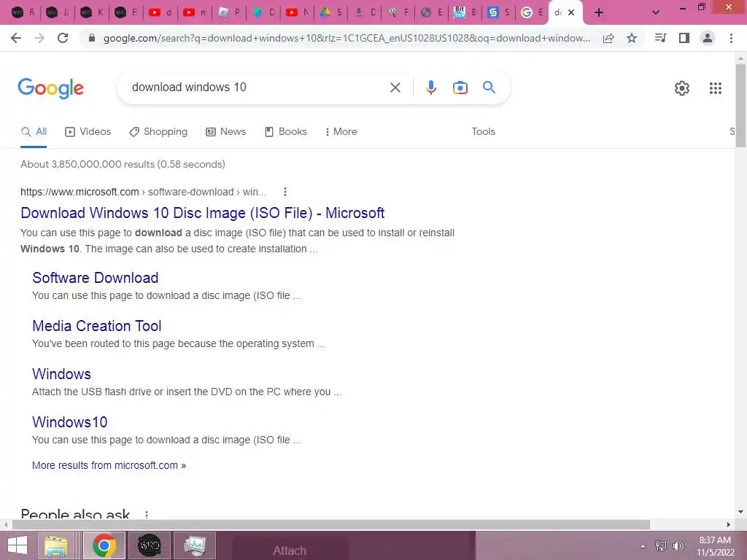Bookmark this page with the star icon
Image resolution: width=747 pixels, height=560 pixels.
[632, 38]
